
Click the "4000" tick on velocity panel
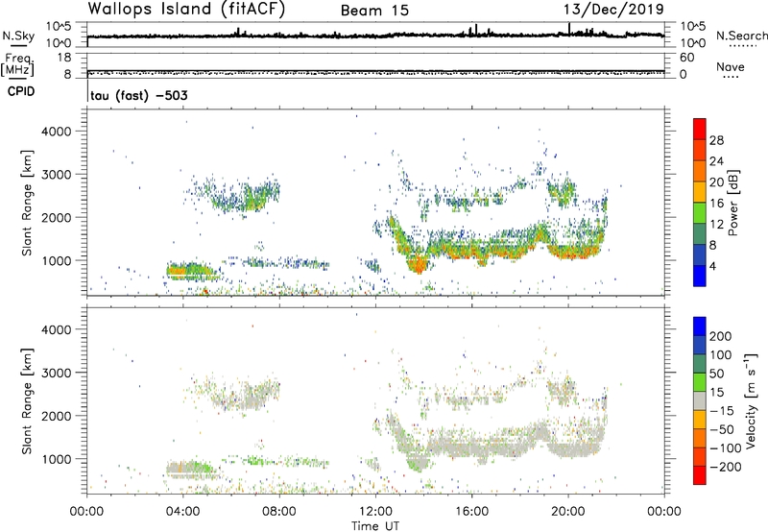coord(57,329)
